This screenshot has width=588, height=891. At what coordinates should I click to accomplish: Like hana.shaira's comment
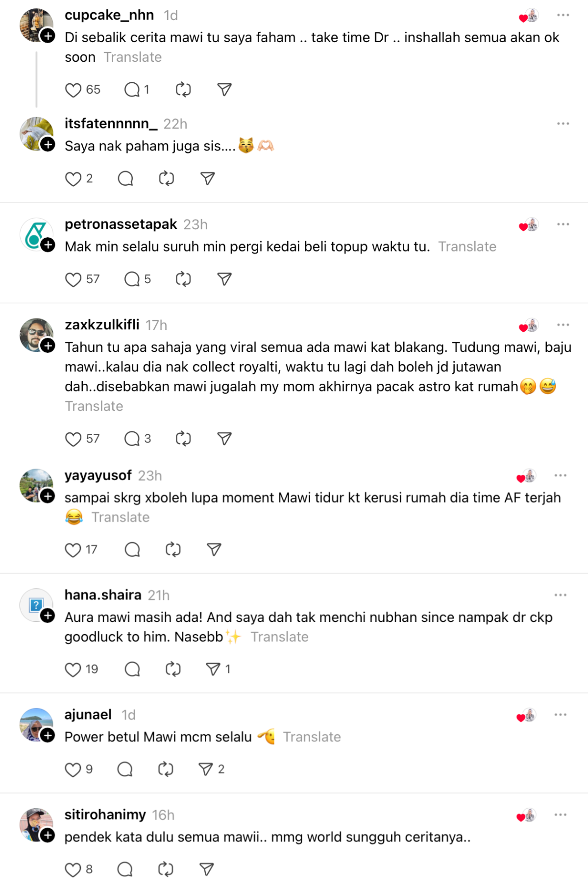(73, 669)
